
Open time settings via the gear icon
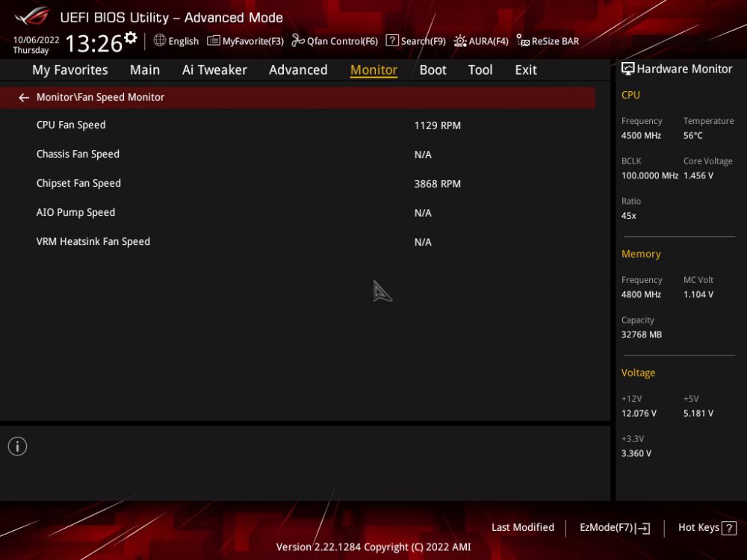pyautogui.click(x=131, y=37)
